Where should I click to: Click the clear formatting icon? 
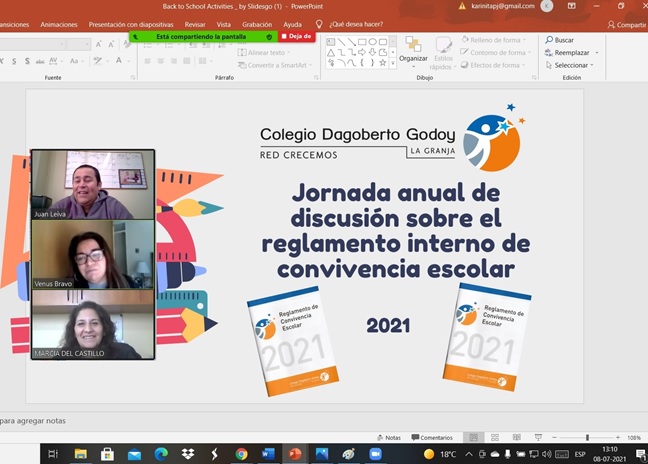click(x=127, y=44)
